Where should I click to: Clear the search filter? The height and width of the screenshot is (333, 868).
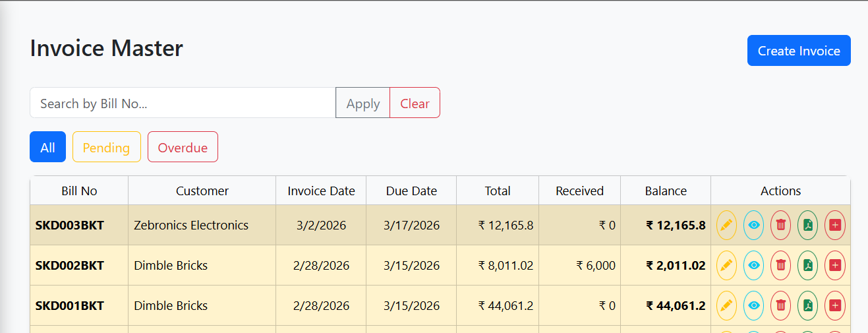click(415, 103)
